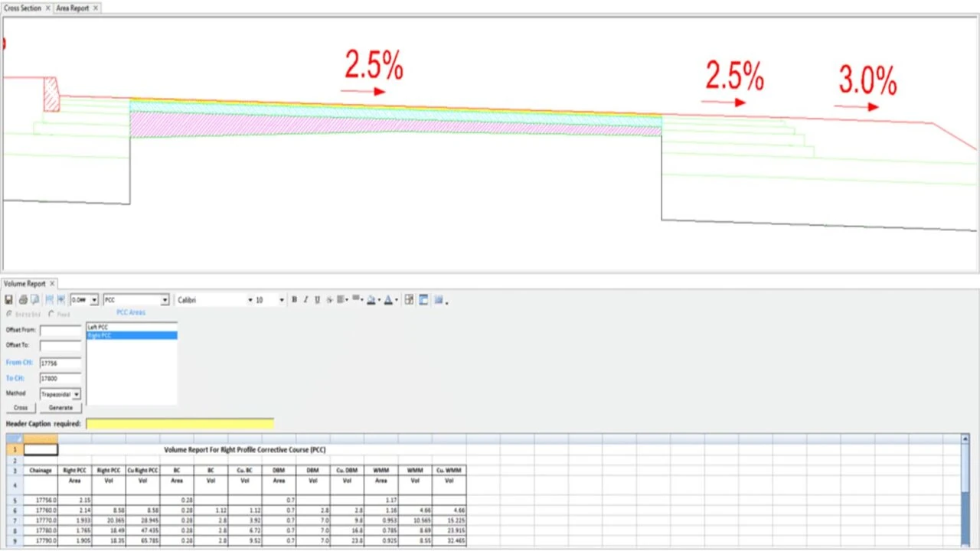
Task: Open PCC layer dropdown
Action: tap(165, 300)
